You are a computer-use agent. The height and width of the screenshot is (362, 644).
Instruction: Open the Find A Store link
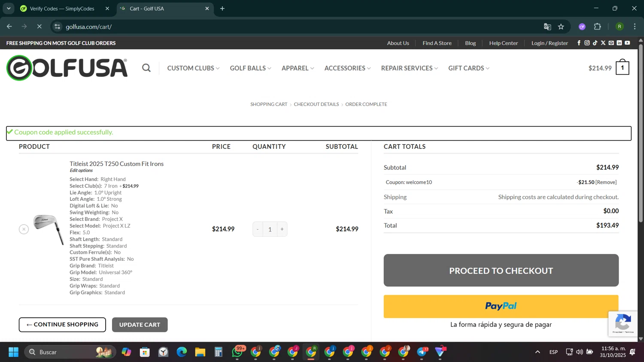[x=437, y=43]
